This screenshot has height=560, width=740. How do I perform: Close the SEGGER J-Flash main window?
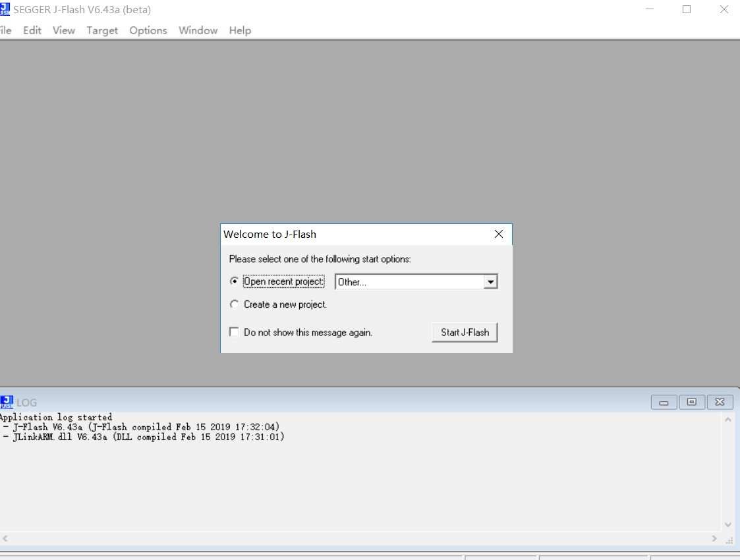click(724, 9)
